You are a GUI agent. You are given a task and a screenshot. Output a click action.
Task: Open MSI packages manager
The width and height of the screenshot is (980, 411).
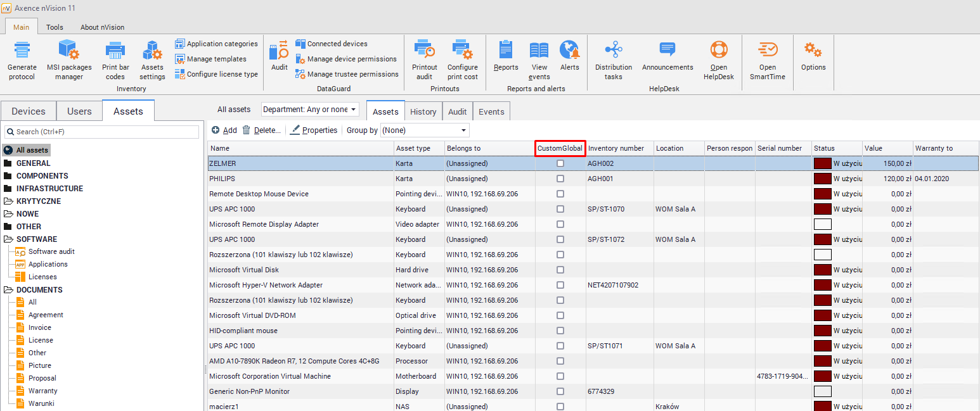[x=69, y=51]
